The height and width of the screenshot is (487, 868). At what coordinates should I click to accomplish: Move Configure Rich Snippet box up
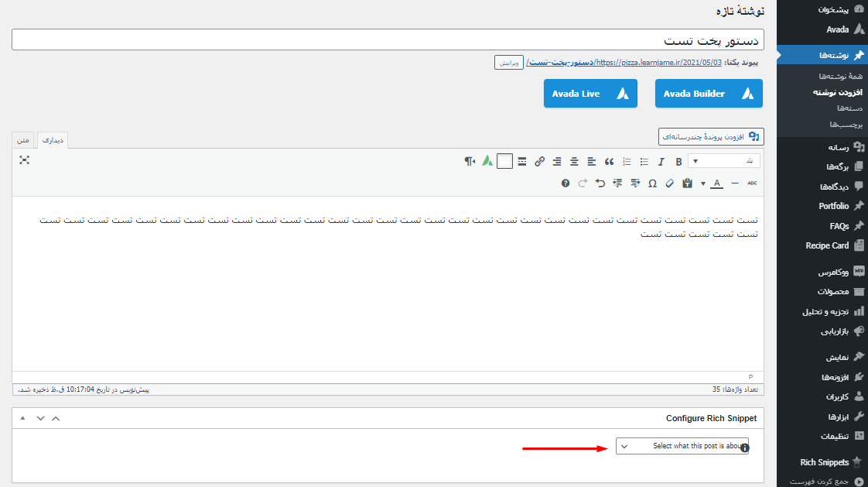[56, 418]
